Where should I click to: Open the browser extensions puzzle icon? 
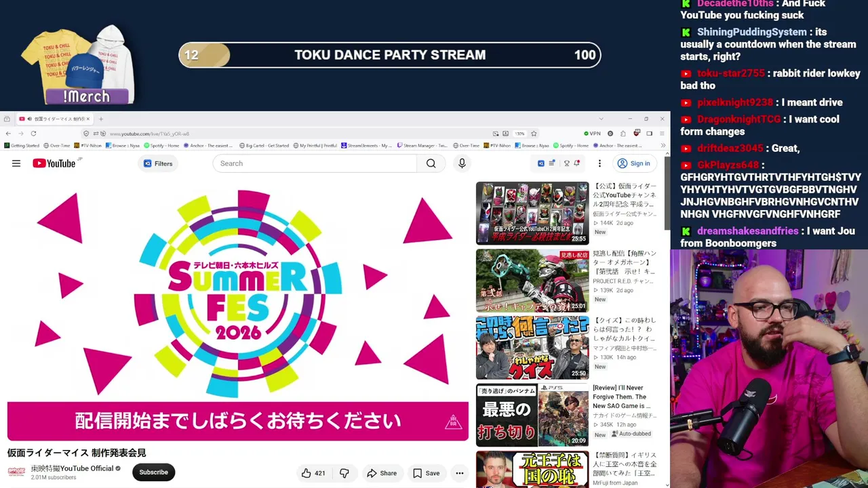coord(623,134)
